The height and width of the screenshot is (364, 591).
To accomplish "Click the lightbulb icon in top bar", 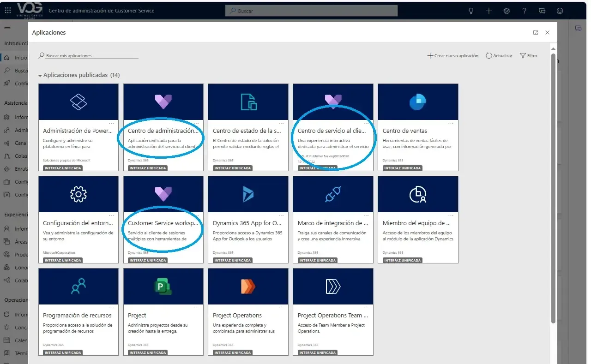I will [471, 11].
